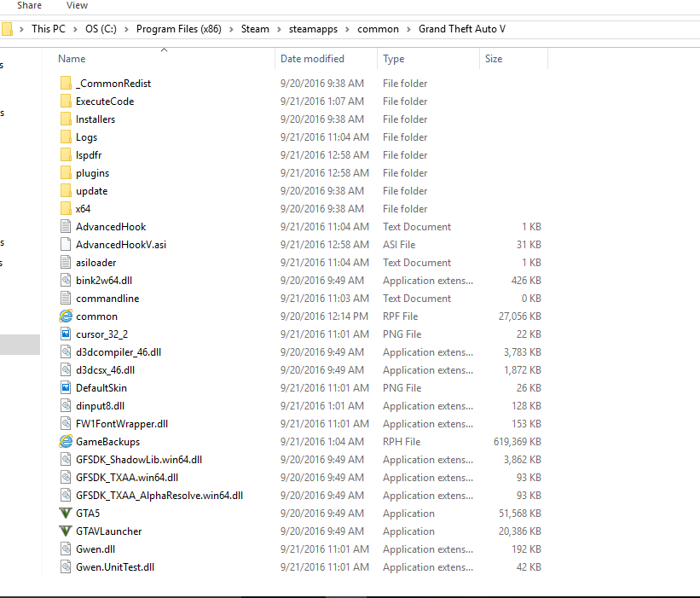Click the dinput8.dll icon

[66, 405]
